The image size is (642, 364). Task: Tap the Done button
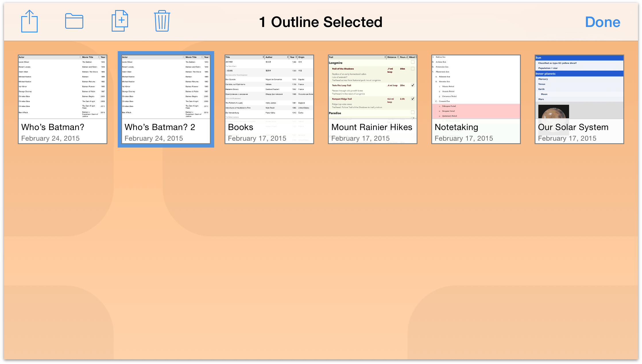tap(603, 22)
